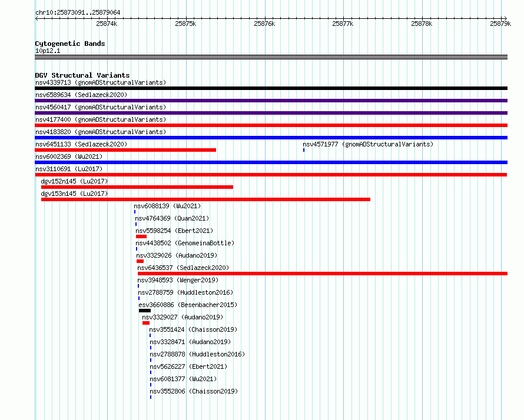Click nsv4438502 (GenomeinaBottle) label
Screen dimensions: 524x420
(185, 243)
